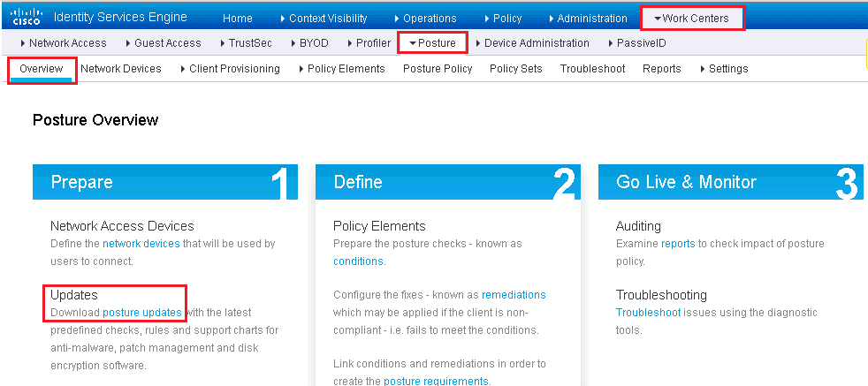Open the Network Devices tab

click(121, 69)
